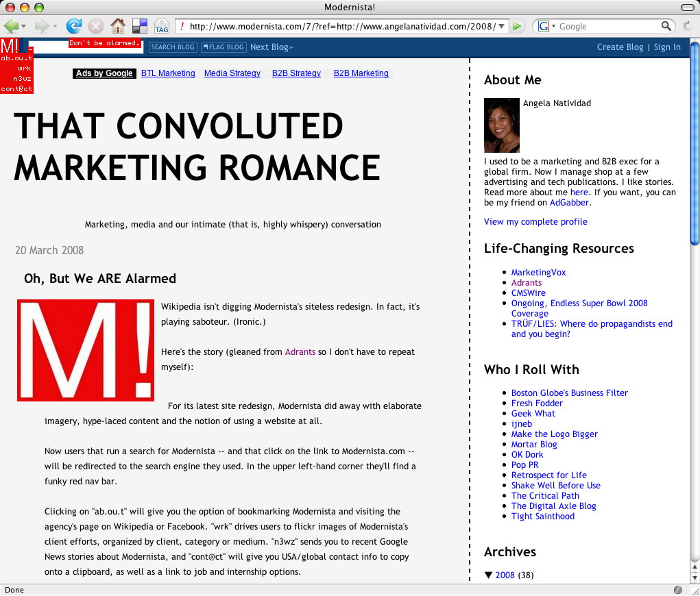Screen dimensions: 700x596
Task: Click the browser address bar
Action: (x=342, y=26)
